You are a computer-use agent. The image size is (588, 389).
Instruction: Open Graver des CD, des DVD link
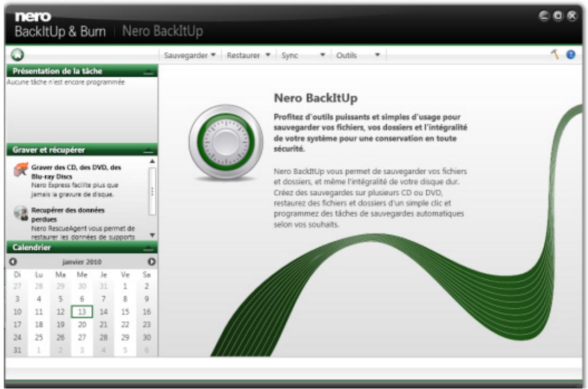[x=76, y=172]
